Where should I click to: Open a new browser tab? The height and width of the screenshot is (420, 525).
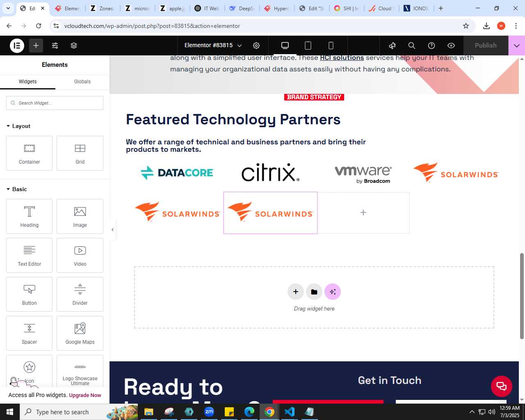(441, 8)
